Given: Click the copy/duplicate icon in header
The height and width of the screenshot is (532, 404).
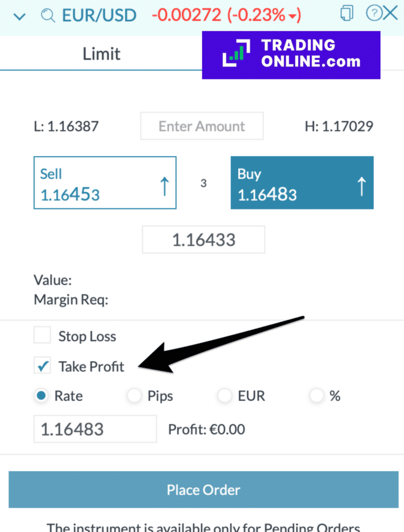Looking at the screenshot, I should click(x=346, y=13).
